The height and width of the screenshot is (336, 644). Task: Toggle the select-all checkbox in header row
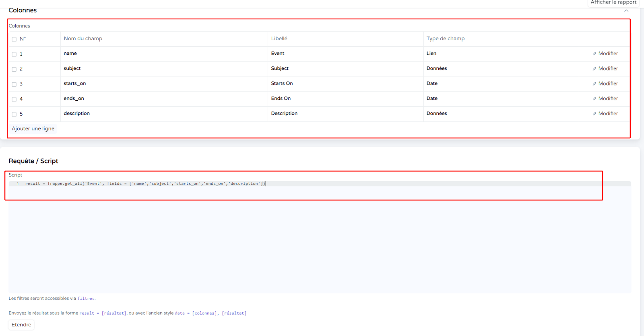(14, 39)
